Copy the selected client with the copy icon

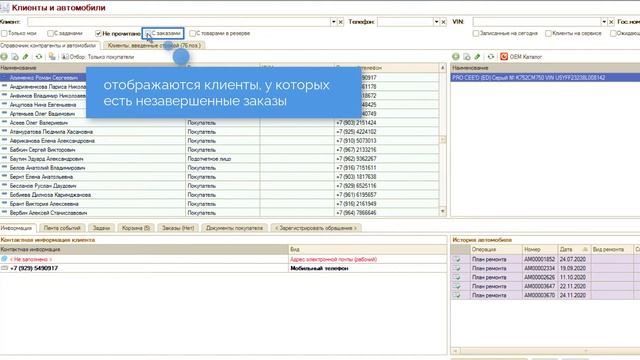coord(15,57)
